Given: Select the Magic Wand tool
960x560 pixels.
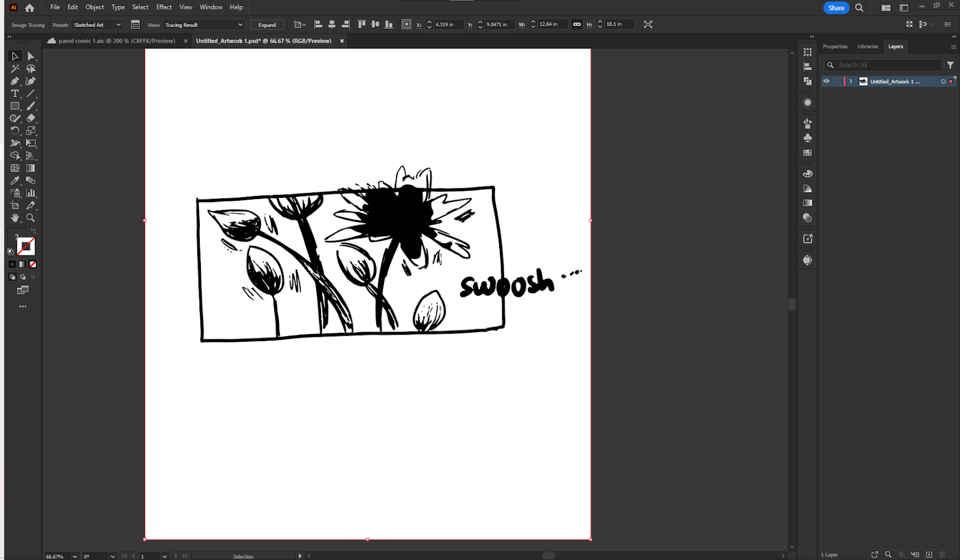Looking at the screenshot, I should click(x=15, y=69).
